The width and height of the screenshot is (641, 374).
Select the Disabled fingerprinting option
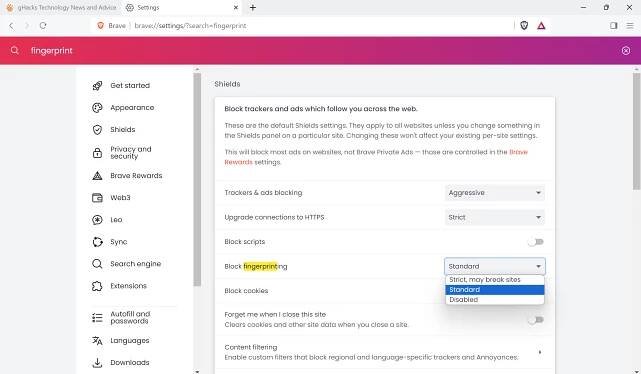pyautogui.click(x=495, y=300)
